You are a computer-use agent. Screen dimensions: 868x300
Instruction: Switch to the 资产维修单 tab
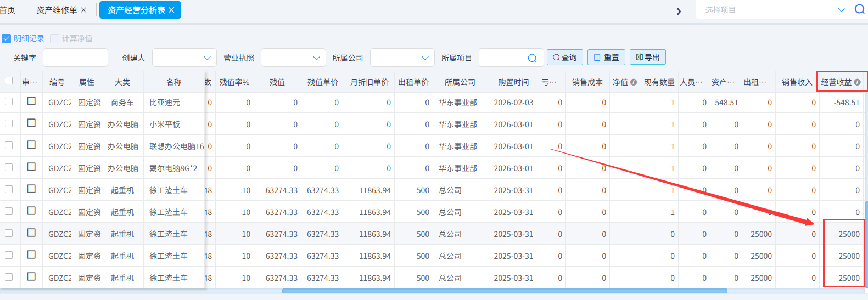[57, 10]
